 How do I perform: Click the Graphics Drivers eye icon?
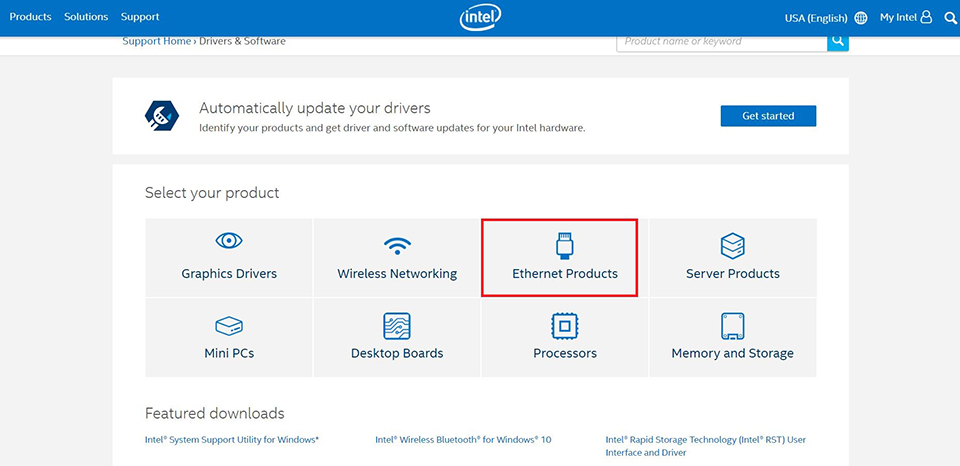tap(229, 241)
